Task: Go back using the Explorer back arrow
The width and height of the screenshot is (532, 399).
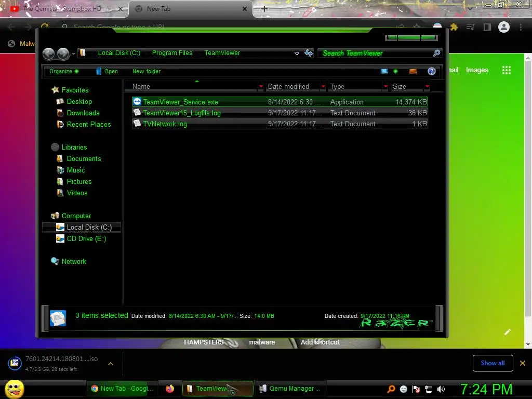Action: 48,54
